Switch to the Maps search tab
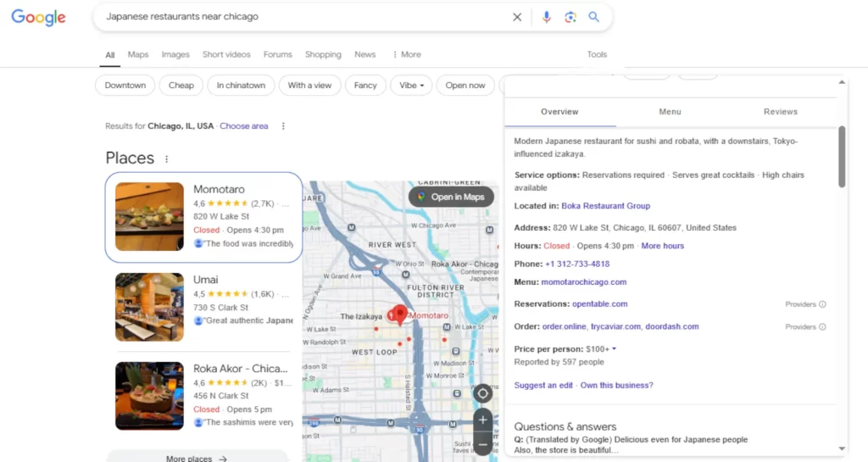The image size is (868, 462). (x=138, y=54)
